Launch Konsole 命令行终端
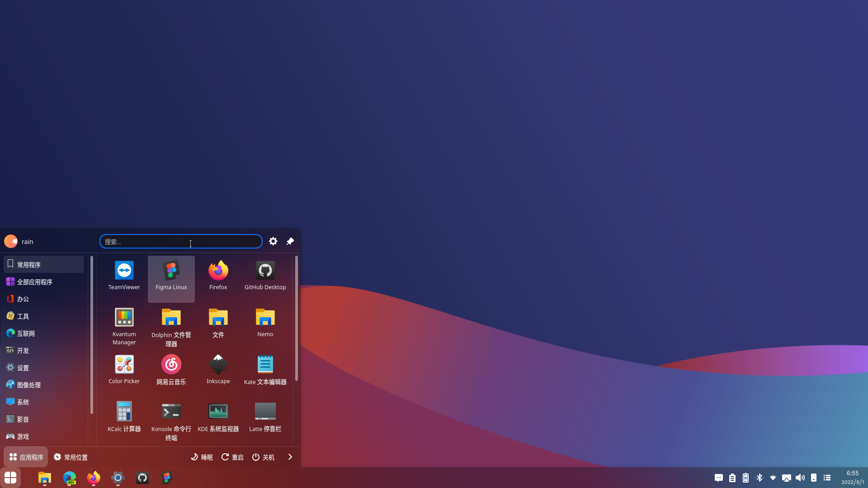The height and width of the screenshot is (488, 868). 171,420
